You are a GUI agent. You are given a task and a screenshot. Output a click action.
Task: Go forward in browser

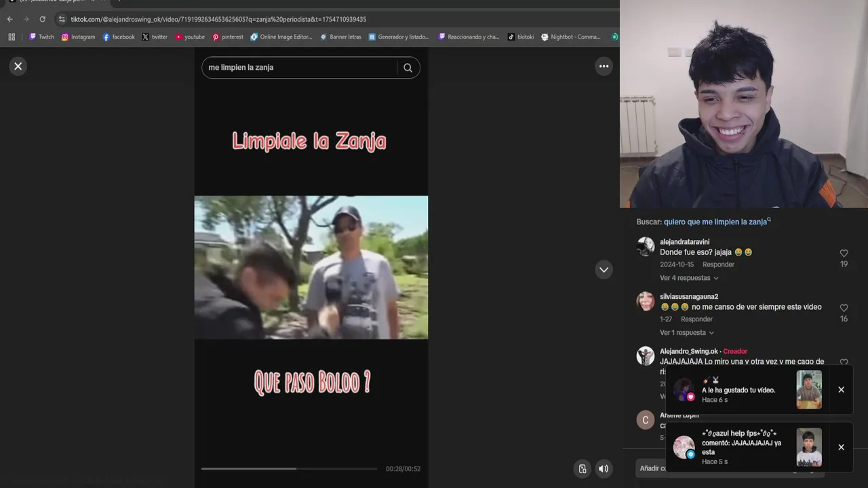26,19
